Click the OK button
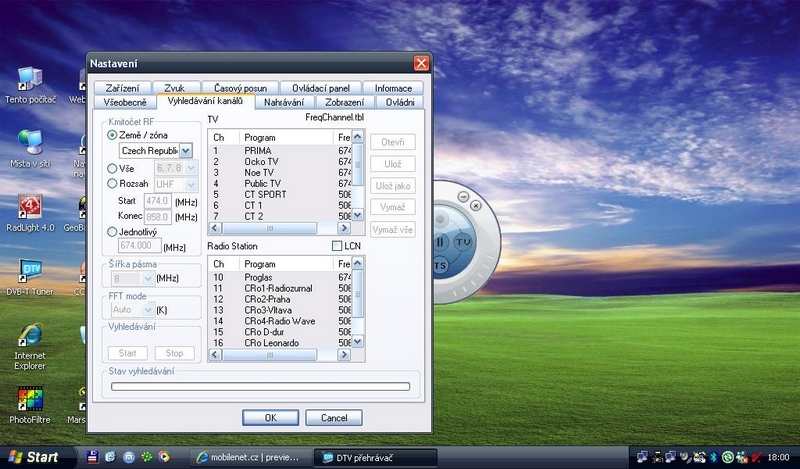800x469 pixels. pyautogui.click(x=269, y=417)
